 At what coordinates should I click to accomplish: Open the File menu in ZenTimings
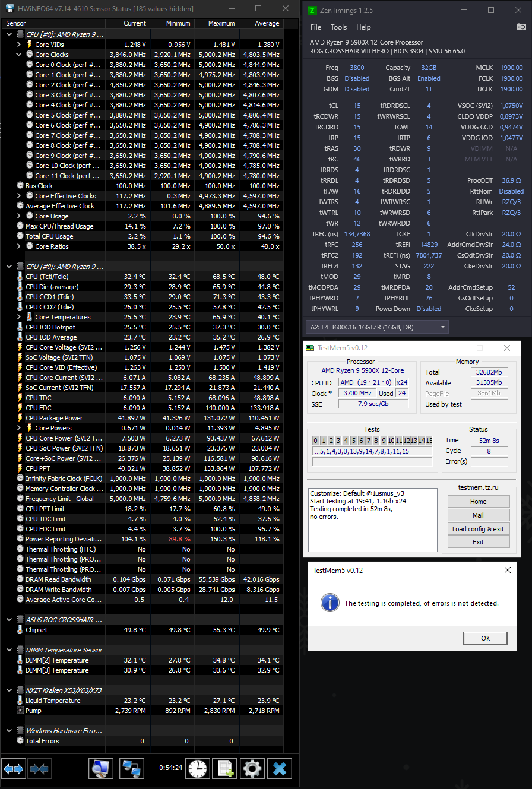(x=316, y=27)
